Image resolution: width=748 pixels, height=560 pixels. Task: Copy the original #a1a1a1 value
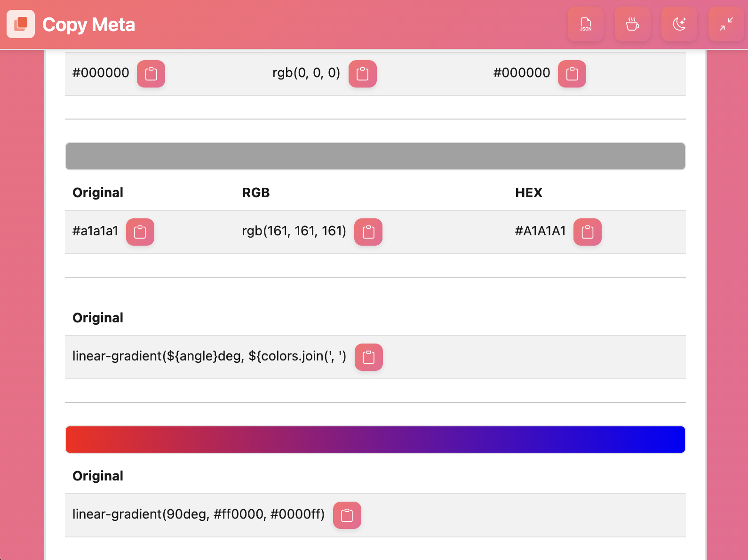(140, 232)
